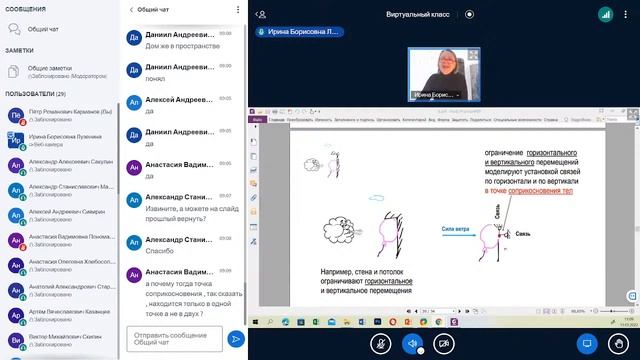Go back from chat using left chevron
640x360 pixels.
click(131, 10)
